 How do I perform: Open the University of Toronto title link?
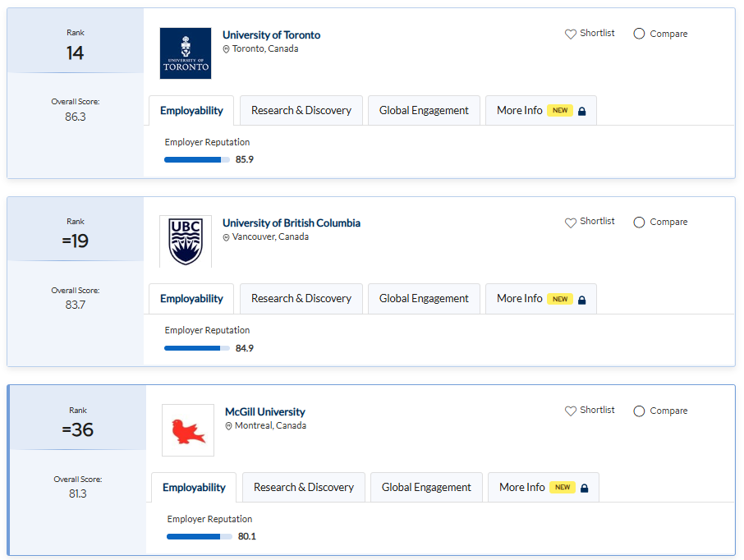click(272, 35)
